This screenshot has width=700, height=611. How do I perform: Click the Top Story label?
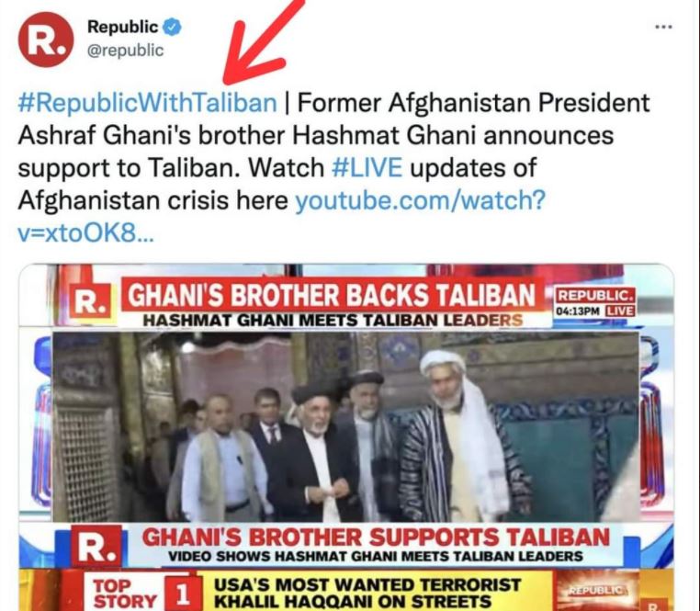tap(125, 594)
